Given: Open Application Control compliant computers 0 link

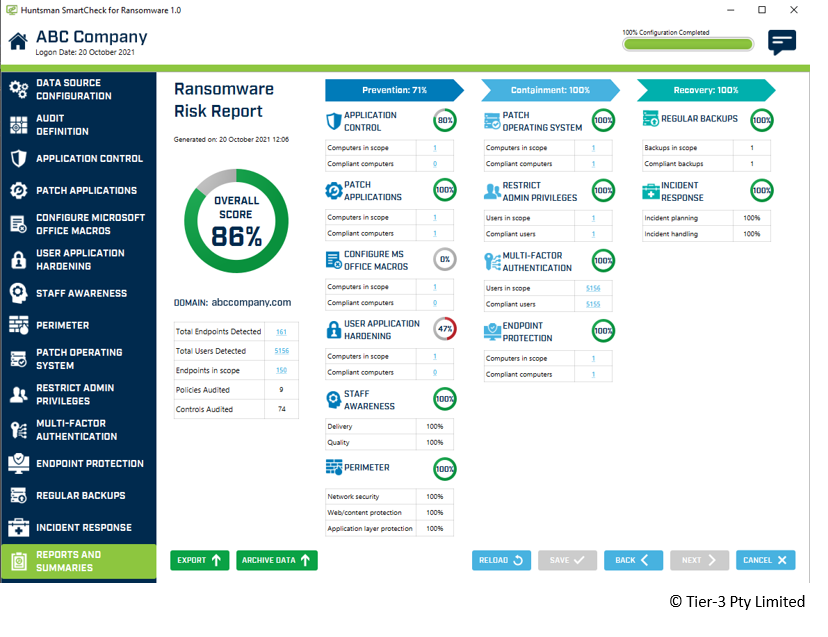Looking at the screenshot, I should (x=435, y=164).
